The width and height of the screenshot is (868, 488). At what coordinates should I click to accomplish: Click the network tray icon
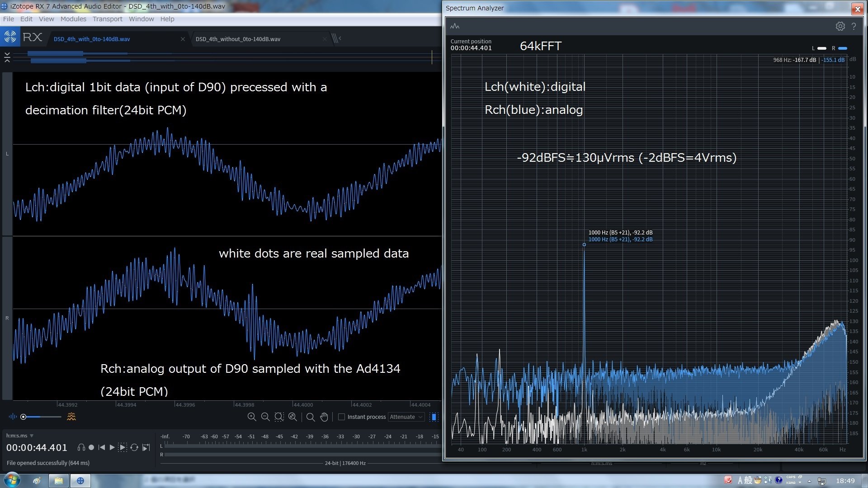point(822,481)
